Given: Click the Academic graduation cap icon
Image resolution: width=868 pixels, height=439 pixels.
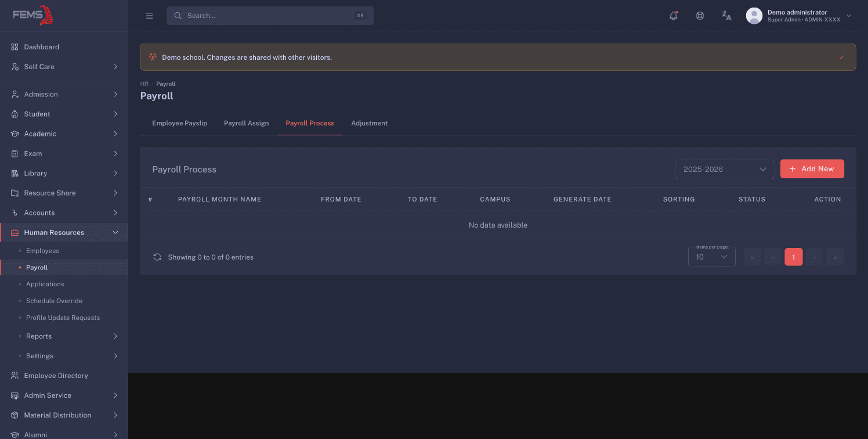Looking at the screenshot, I should [x=15, y=134].
